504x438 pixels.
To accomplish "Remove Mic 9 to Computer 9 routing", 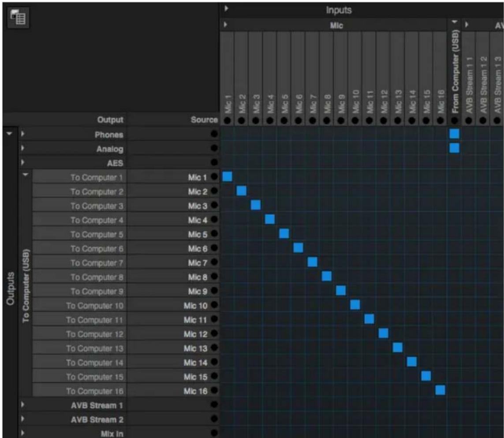I will tap(341, 290).
